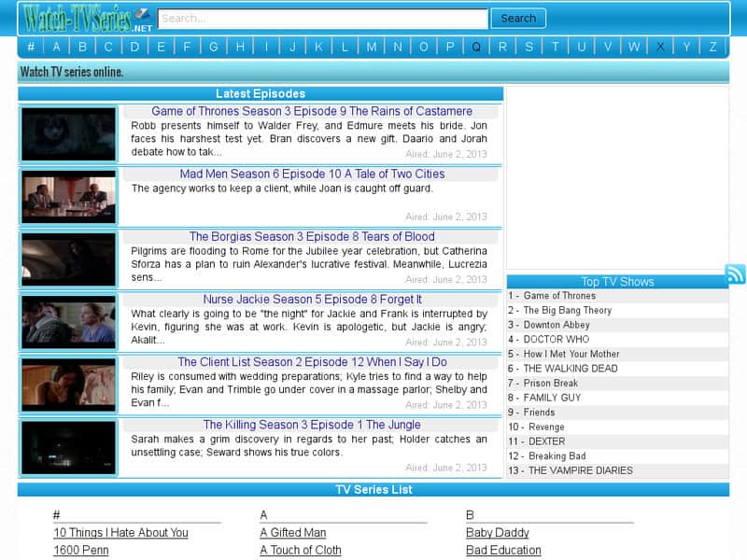This screenshot has width=747, height=560.
Task: Click The Client List episode thumbnail
Action: pos(68,385)
